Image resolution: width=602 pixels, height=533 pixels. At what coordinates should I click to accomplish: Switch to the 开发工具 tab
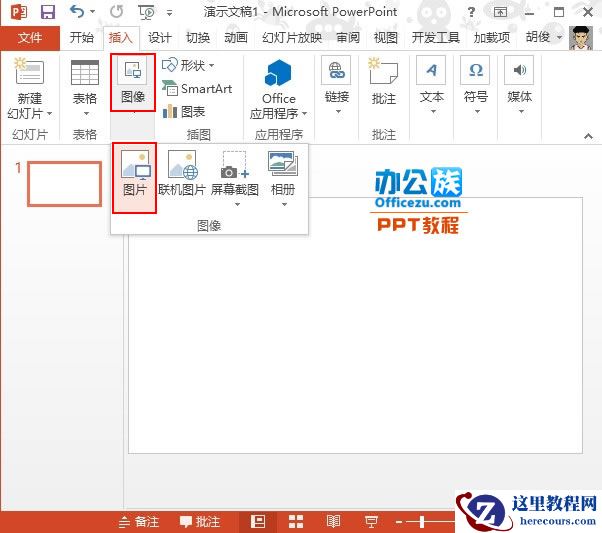coord(436,38)
